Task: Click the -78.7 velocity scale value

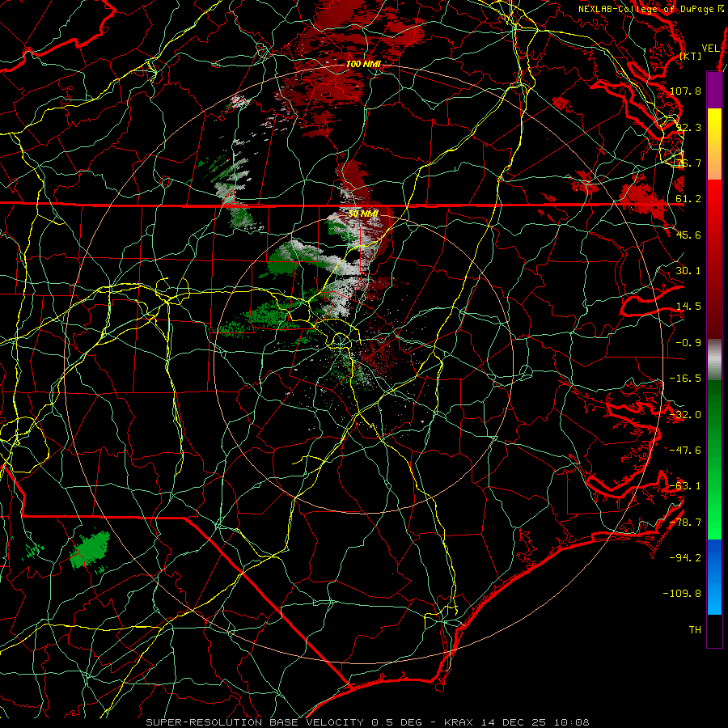Action: coord(685,523)
